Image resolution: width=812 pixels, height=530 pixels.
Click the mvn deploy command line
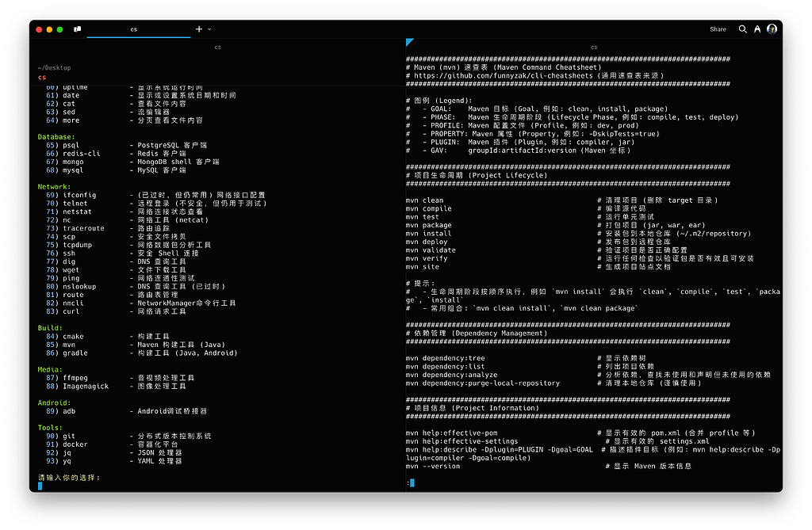427,242
